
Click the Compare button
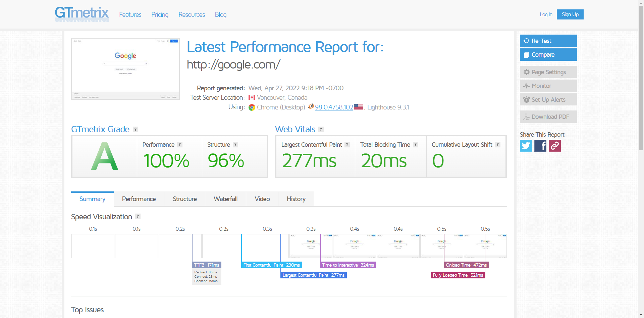click(x=548, y=55)
